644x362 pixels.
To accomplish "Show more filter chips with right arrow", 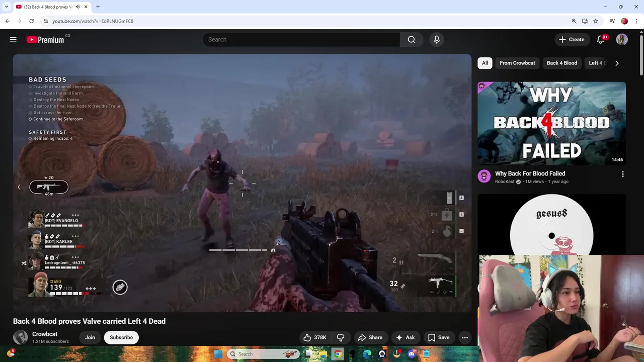I will [x=617, y=63].
